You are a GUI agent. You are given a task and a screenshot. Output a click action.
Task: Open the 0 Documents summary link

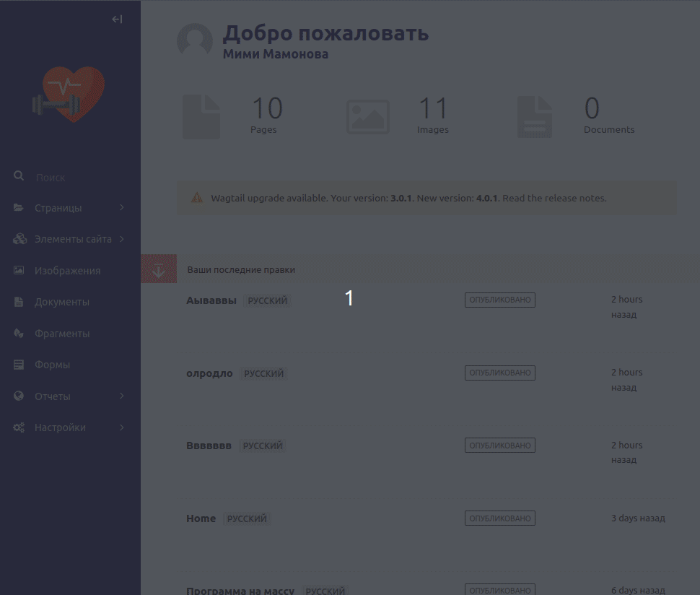point(609,114)
